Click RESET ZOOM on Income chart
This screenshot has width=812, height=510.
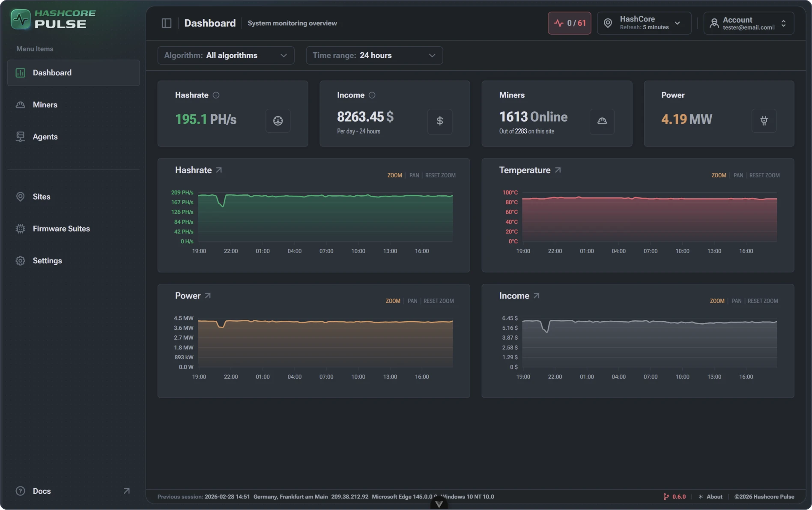(x=762, y=301)
